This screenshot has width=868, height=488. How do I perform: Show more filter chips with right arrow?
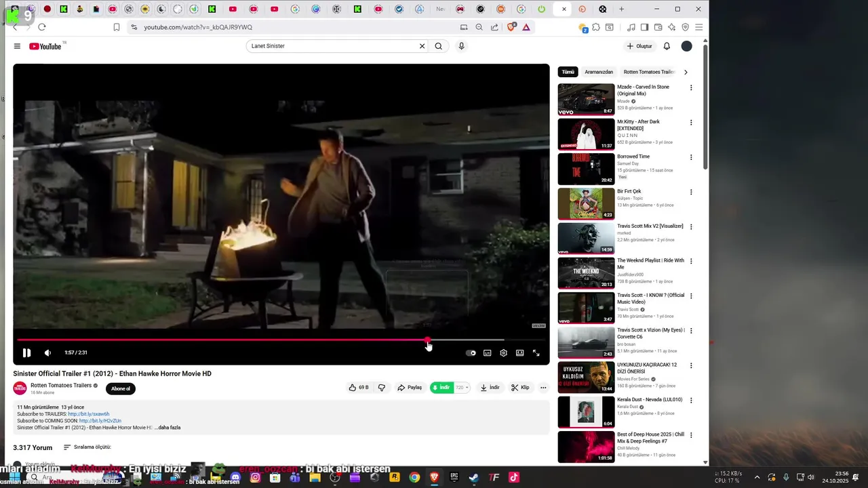686,72
